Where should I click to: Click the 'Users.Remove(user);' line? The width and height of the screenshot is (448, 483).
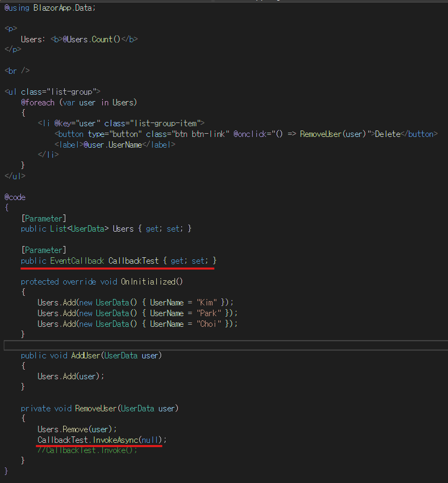pyautogui.click(x=77, y=429)
